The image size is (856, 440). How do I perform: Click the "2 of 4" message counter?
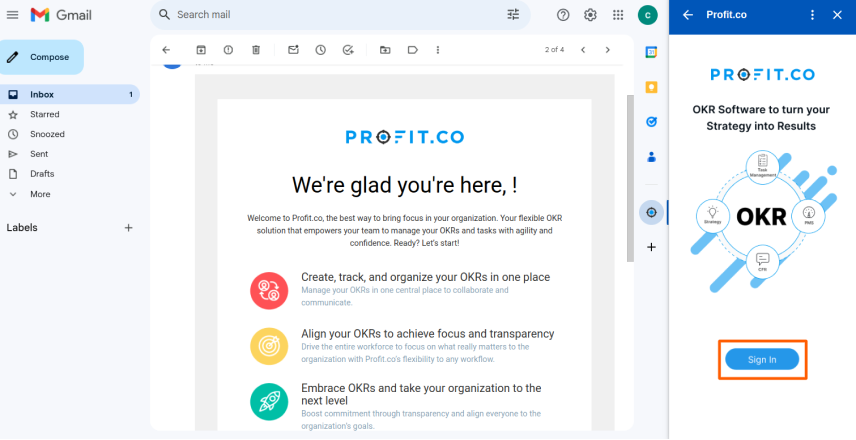pos(554,50)
